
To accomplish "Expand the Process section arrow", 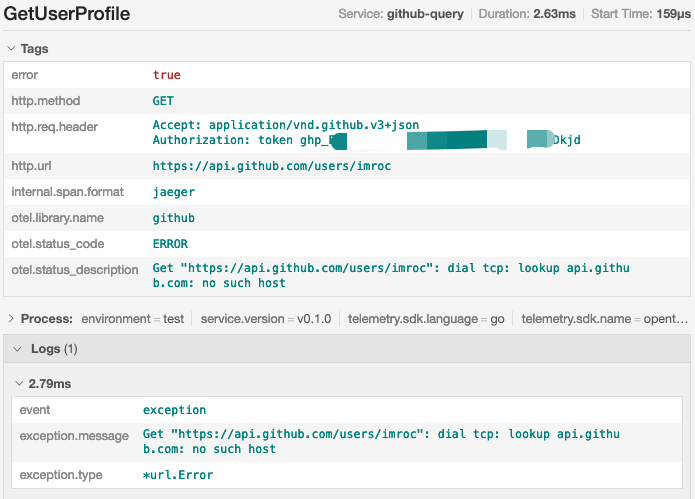I will click(11, 319).
